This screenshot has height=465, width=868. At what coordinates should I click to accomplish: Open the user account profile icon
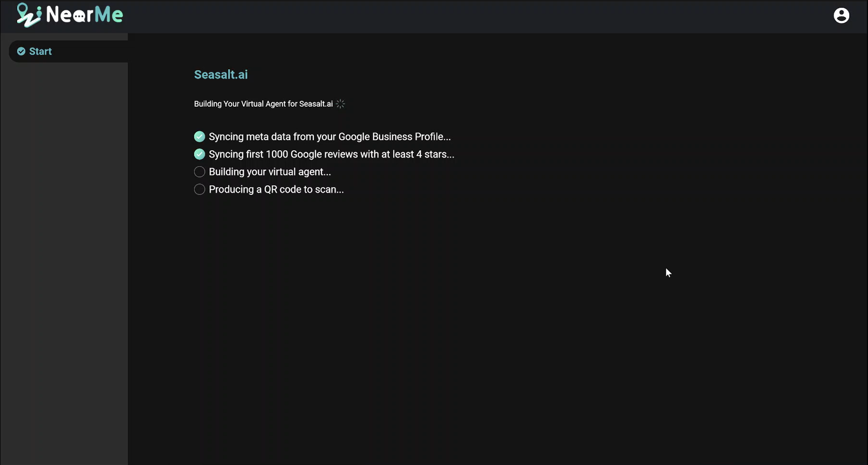click(841, 15)
